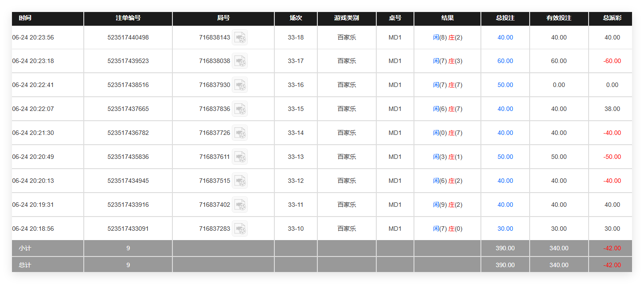Click result 闲(7) 庄(3)
This screenshot has height=284, width=644.
click(x=448, y=61)
